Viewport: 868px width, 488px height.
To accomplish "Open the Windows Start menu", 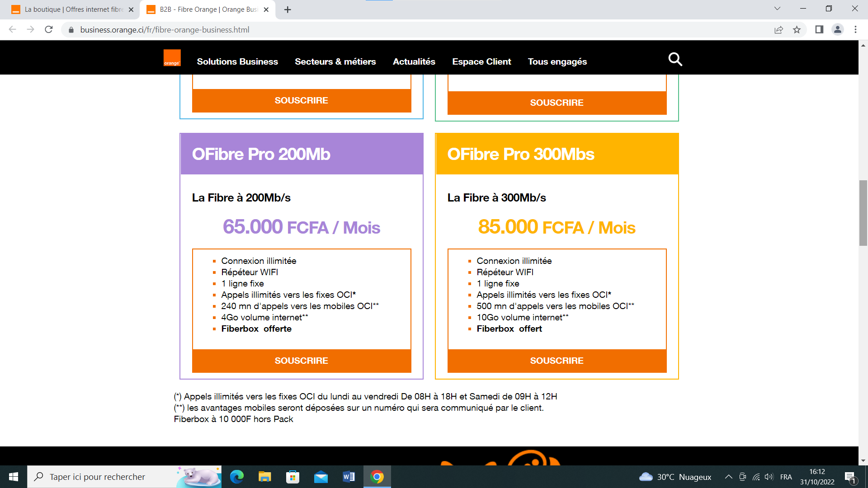I will 14,477.
